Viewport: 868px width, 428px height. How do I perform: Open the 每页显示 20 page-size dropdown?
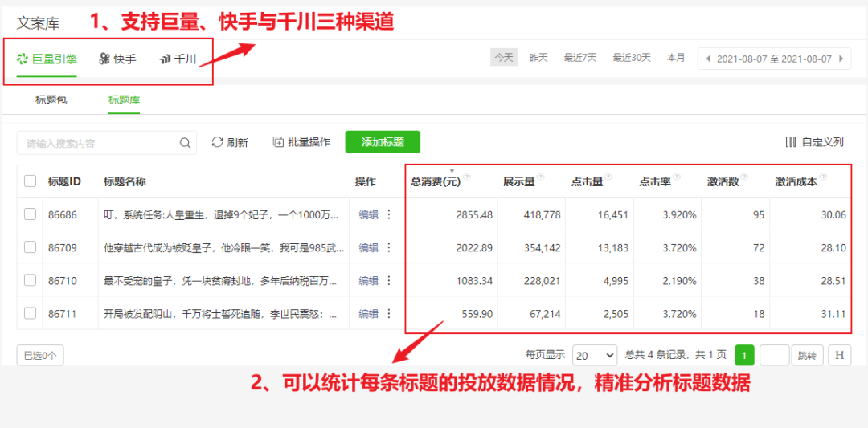coord(595,355)
